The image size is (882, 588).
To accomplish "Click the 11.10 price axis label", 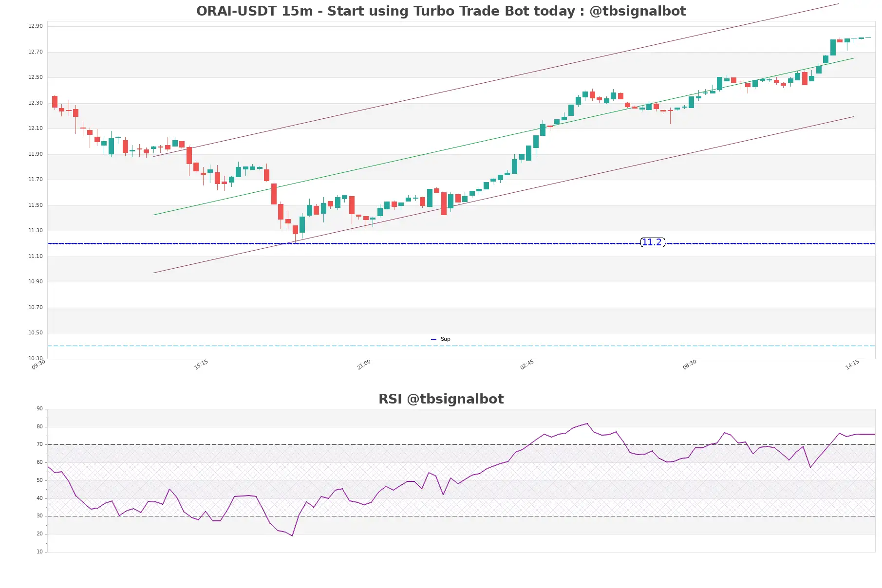I will [x=36, y=256].
